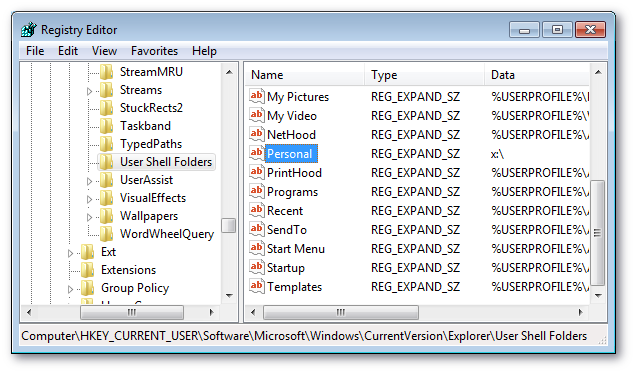Select the Personal value name
635x373 pixels.
[290, 154]
